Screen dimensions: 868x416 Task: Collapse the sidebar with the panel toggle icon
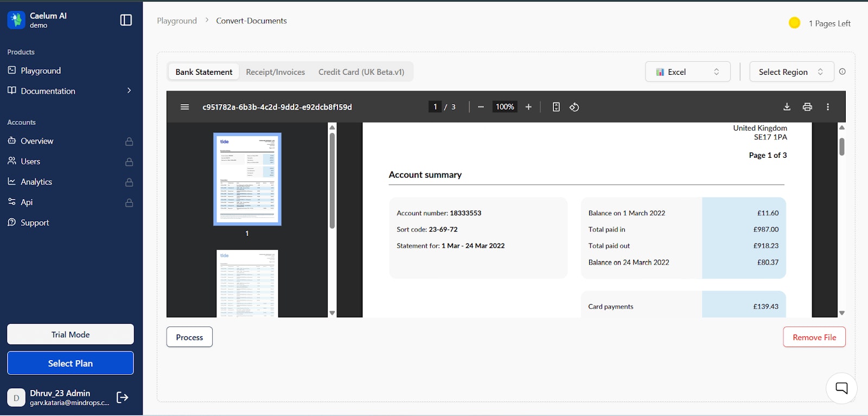click(126, 20)
